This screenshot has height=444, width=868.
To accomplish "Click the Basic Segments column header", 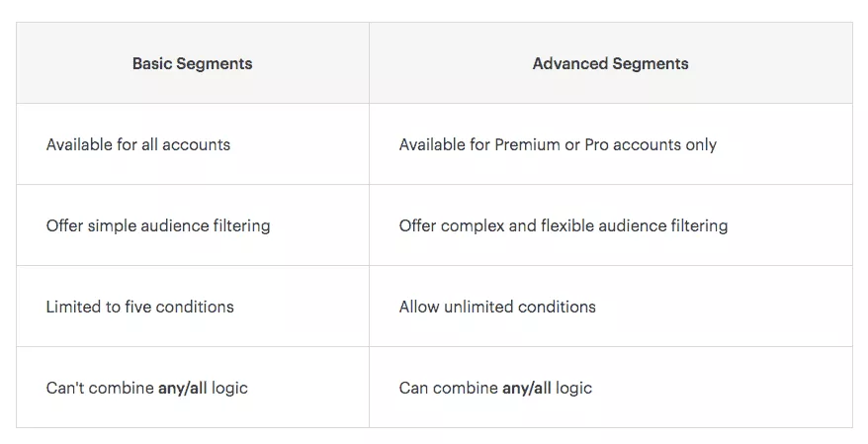I will tap(192, 63).
